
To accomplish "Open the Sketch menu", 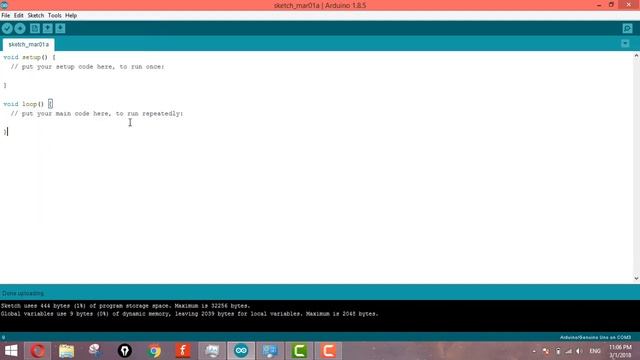I will pyautogui.click(x=36, y=16).
